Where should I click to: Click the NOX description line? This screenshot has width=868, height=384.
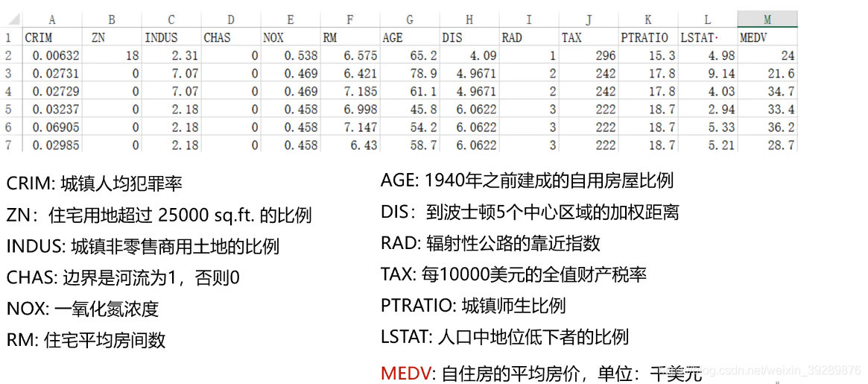click(x=83, y=309)
